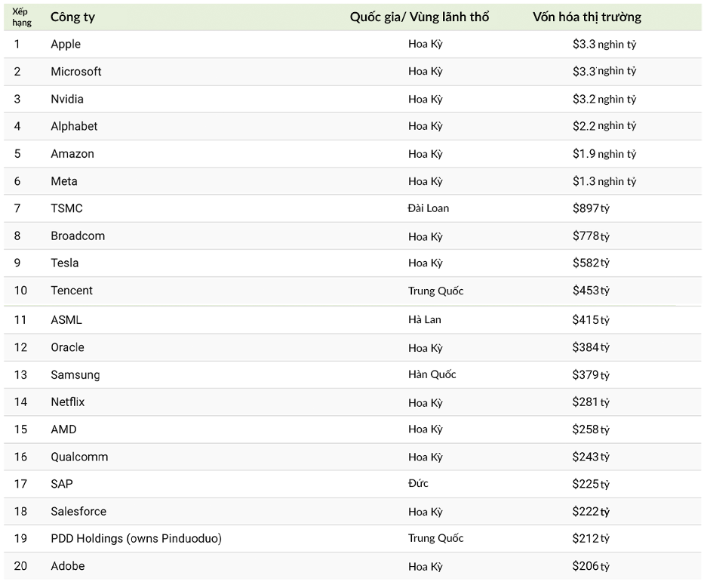The height and width of the screenshot is (588, 710).
Task: Click 'PDD Holdings (owns Pinduoduo)' company name
Action: 136,539
